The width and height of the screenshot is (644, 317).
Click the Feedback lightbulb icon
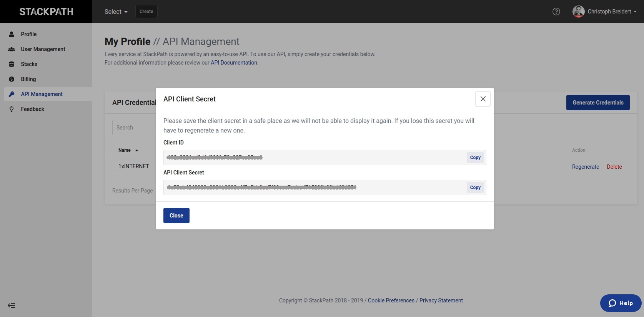12,109
